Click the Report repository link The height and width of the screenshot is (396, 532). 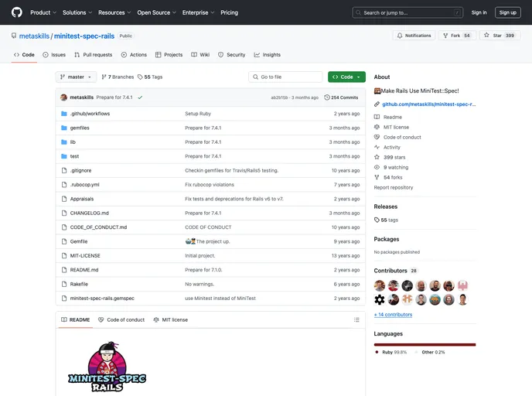pyautogui.click(x=394, y=188)
